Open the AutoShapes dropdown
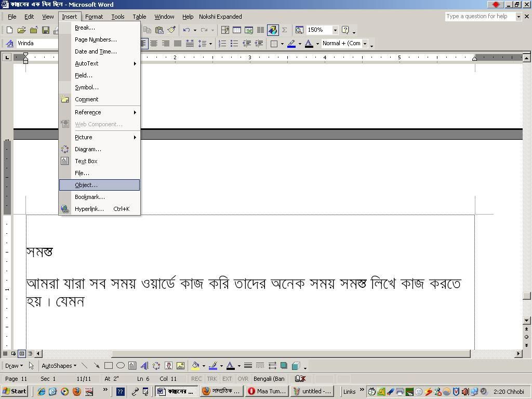 (57, 366)
